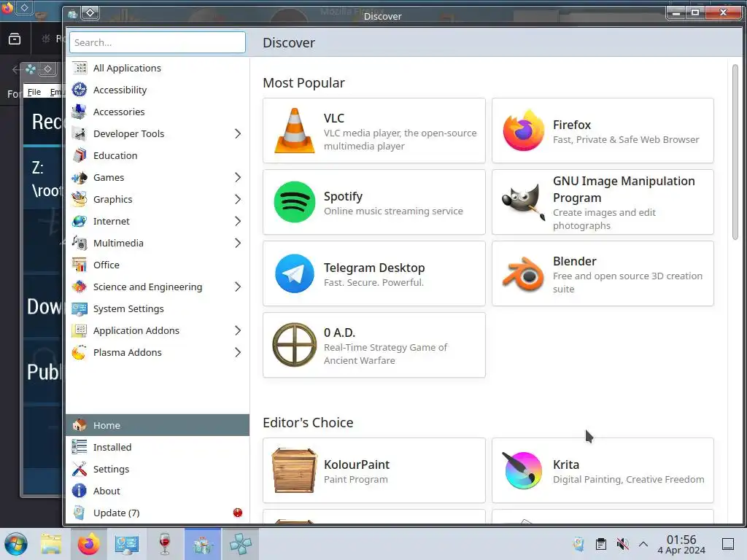
Task: Open the KolourPaint app card
Action: click(x=374, y=470)
